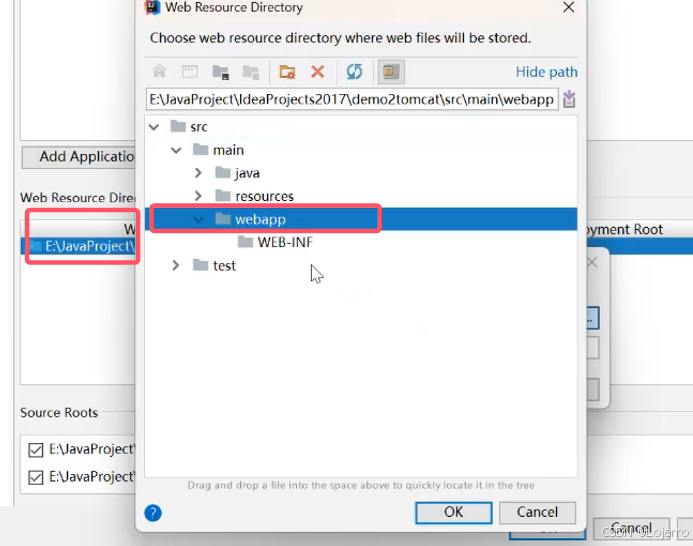Close the small dialog behind with X
This screenshot has height=546, width=693.
592,262
